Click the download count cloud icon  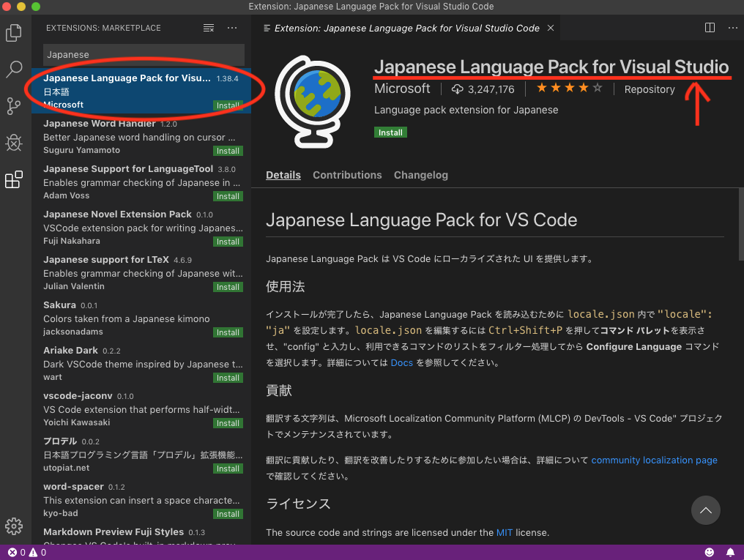click(x=458, y=89)
